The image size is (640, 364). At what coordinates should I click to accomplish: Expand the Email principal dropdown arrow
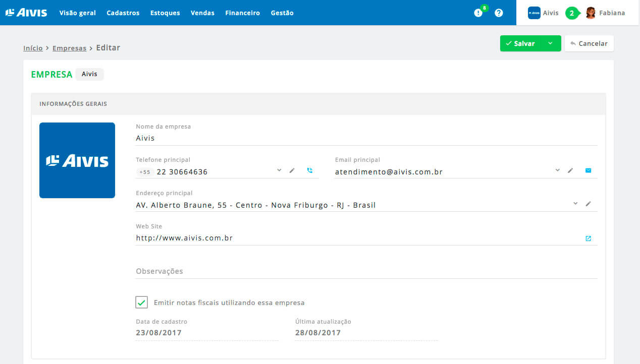[558, 170]
